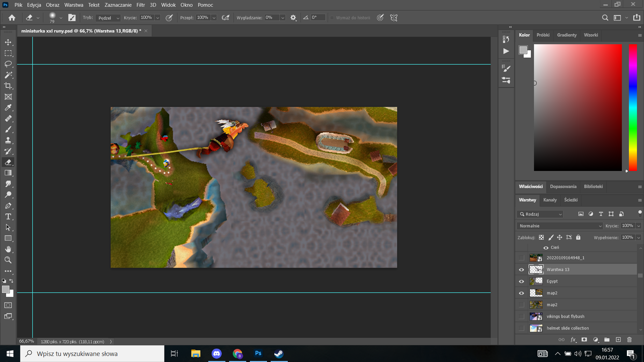
Task: Open the Tryb Pędzel dropdown
Action: click(108, 18)
